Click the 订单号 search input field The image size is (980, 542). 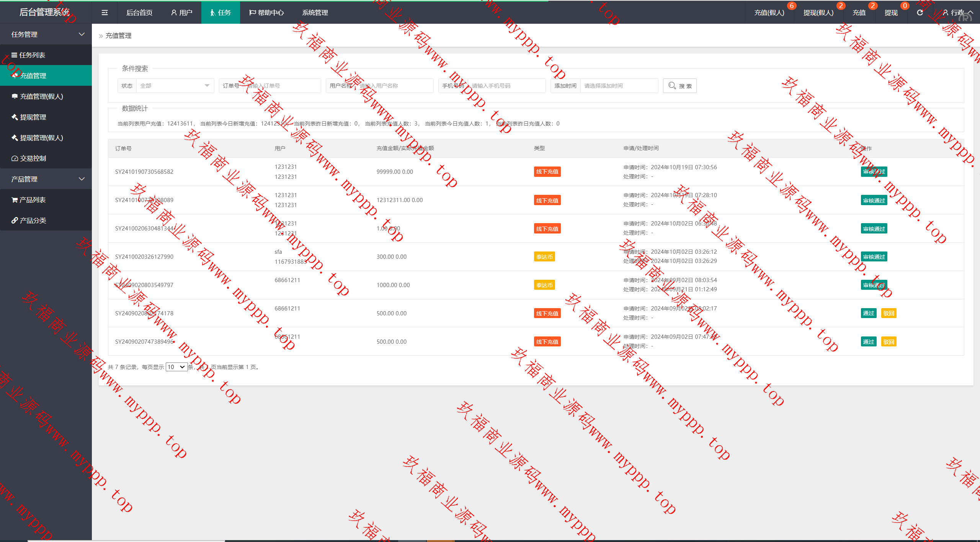(281, 86)
